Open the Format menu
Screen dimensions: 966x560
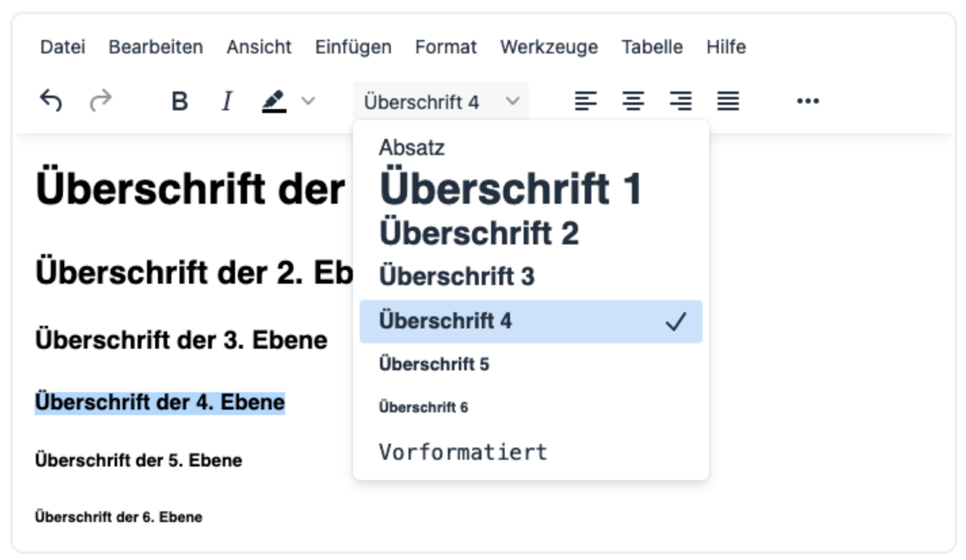click(x=446, y=47)
